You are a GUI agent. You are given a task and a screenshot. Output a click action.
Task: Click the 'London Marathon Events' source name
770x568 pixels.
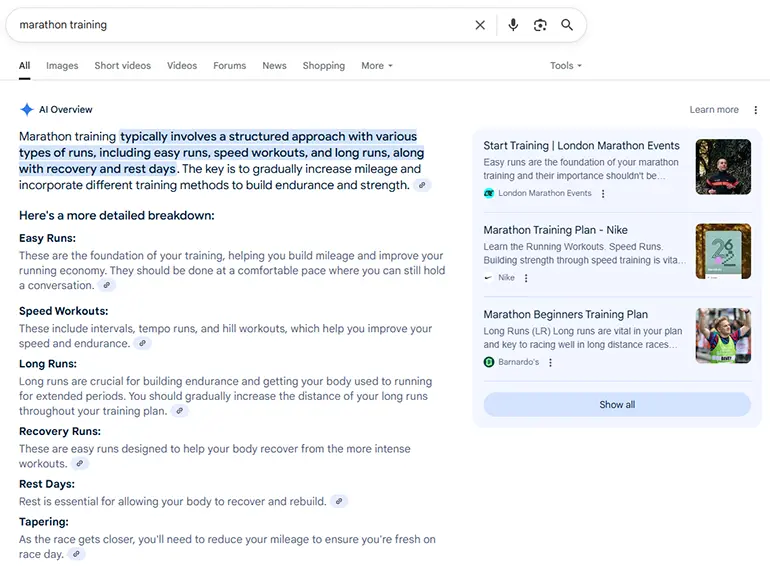tap(545, 193)
